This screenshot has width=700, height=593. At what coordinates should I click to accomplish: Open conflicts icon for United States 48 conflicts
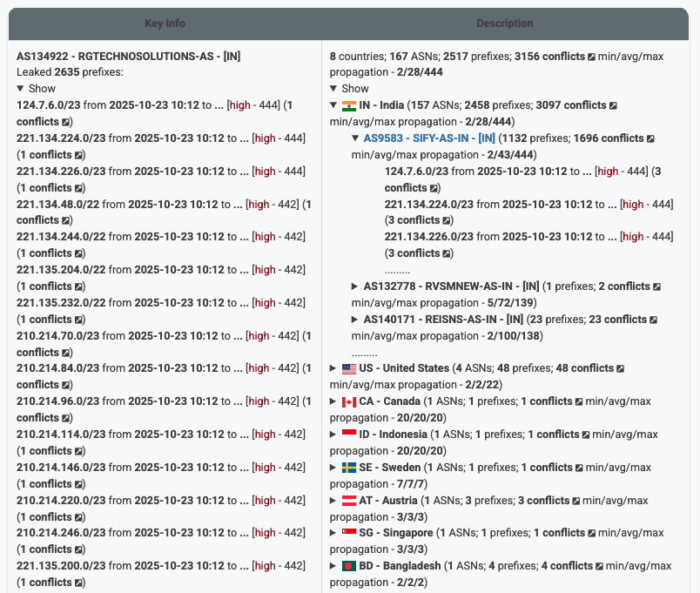tap(620, 368)
